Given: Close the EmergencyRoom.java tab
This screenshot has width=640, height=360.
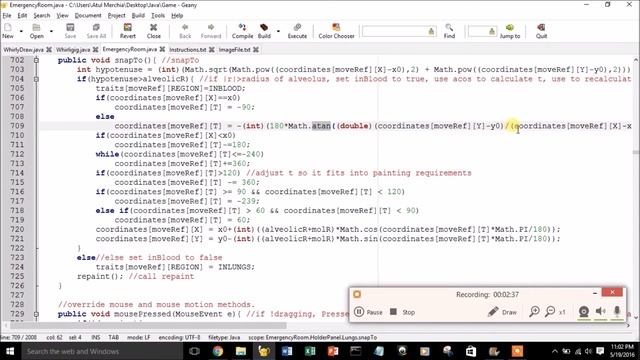Looking at the screenshot, I should 162,49.
